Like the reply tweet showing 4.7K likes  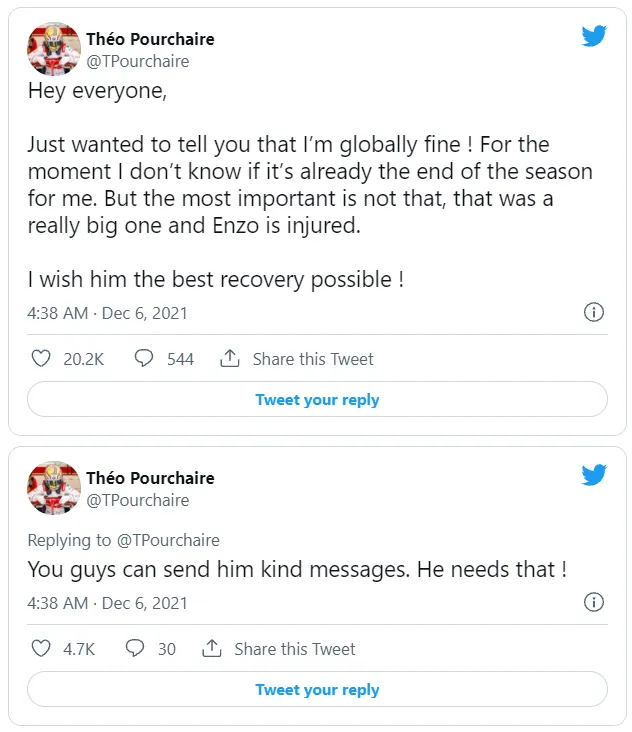41,648
